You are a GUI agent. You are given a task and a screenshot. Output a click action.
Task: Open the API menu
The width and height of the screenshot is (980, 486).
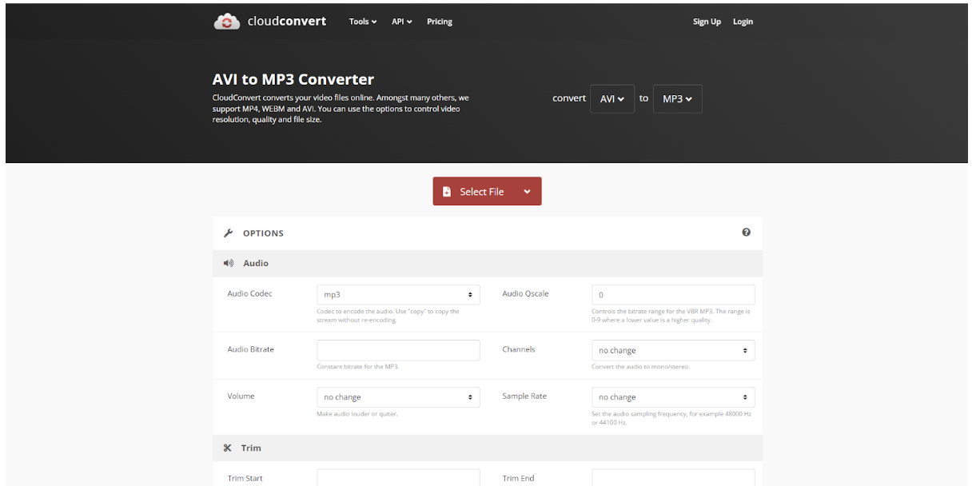402,22
